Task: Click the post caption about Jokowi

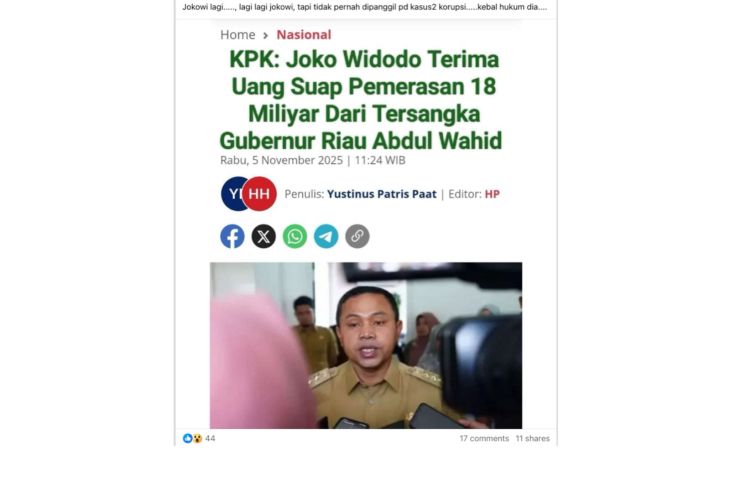Action: tap(365, 7)
